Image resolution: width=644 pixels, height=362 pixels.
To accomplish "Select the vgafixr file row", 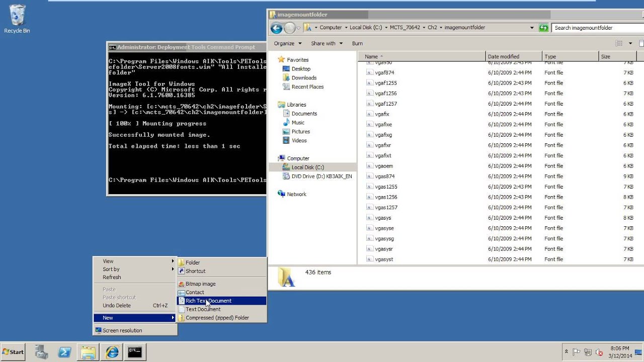I will point(501,145).
